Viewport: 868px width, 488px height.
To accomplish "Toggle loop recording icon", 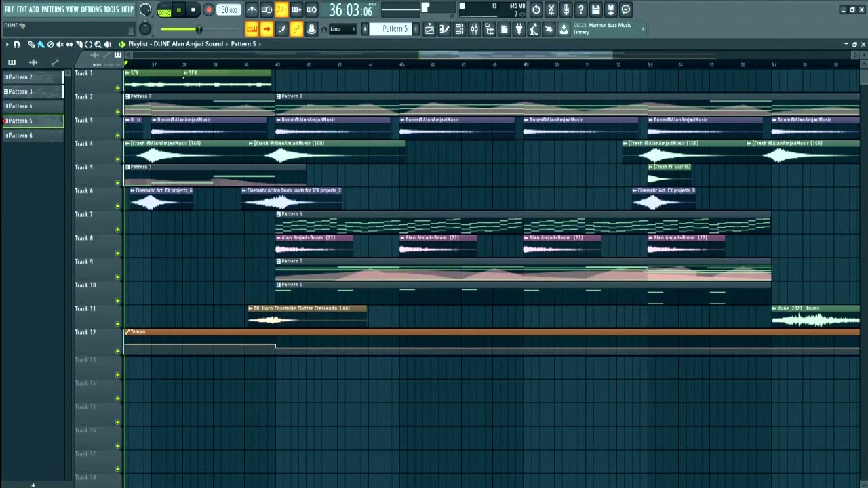I will [311, 9].
